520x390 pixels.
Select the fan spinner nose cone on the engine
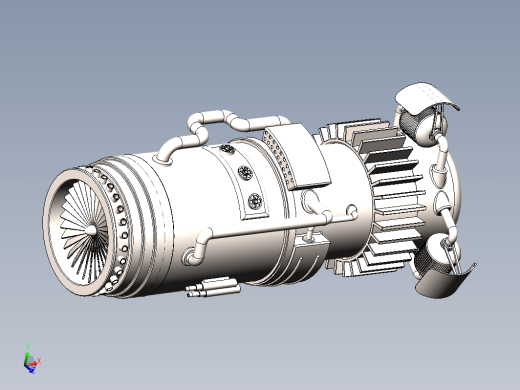pyautogui.click(x=90, y=230)
